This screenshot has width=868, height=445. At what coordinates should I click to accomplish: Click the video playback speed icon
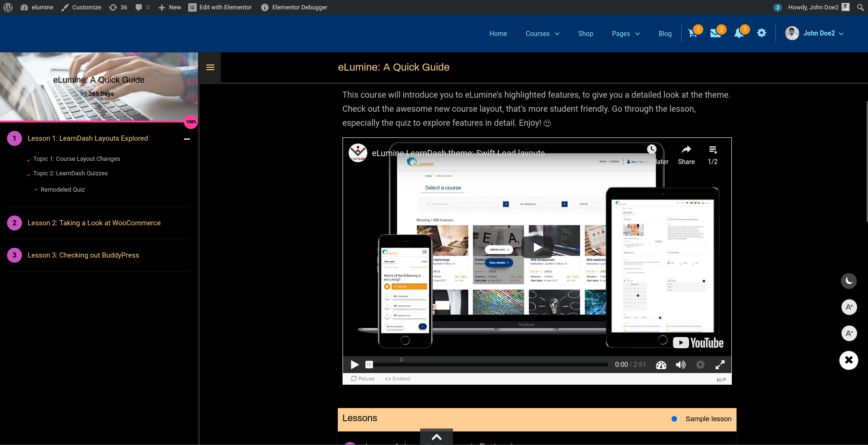coord(661,365)
